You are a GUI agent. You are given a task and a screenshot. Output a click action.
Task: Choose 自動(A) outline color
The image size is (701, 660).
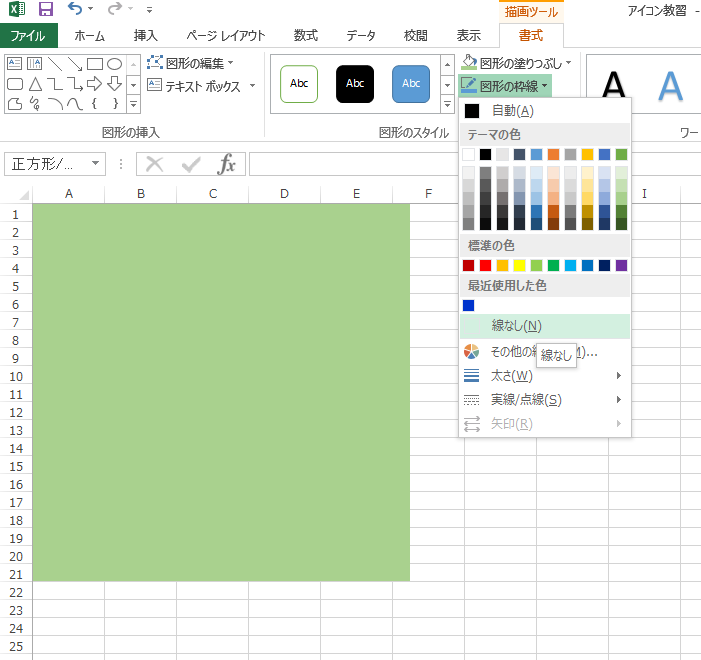pyautogui.click(x=545, y=111)
